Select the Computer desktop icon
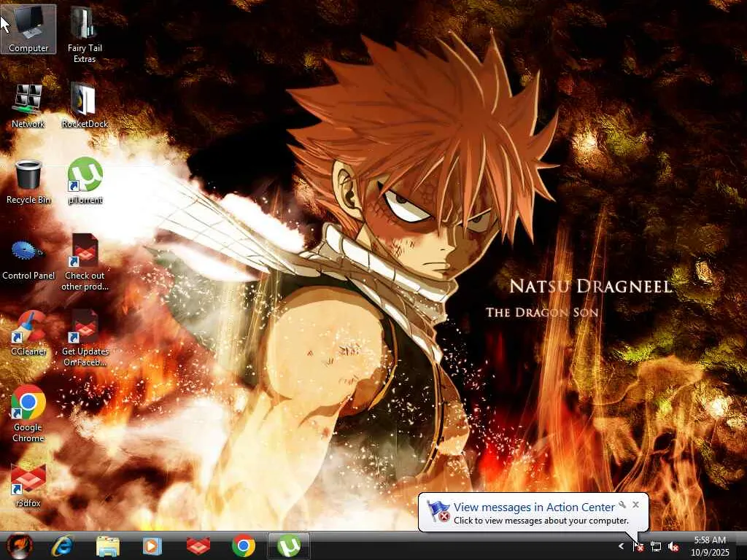This screenshot has height=560, width=747. [x=28, y=29]
